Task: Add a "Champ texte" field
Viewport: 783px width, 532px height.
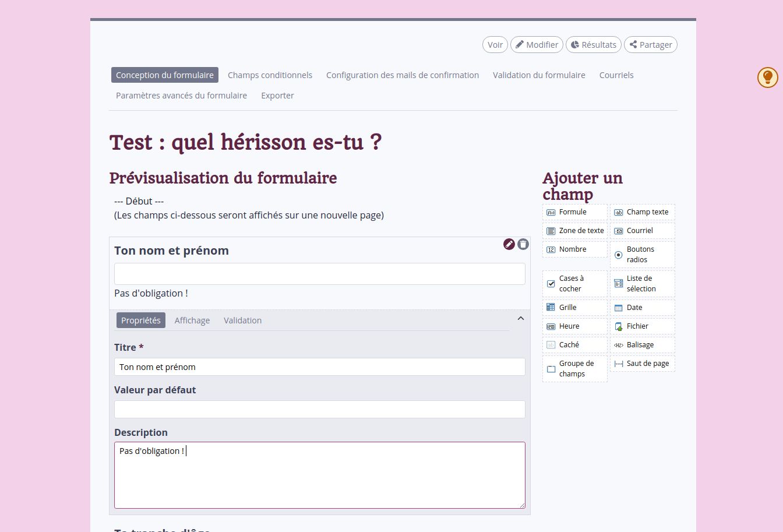Action: coord(641,212)
